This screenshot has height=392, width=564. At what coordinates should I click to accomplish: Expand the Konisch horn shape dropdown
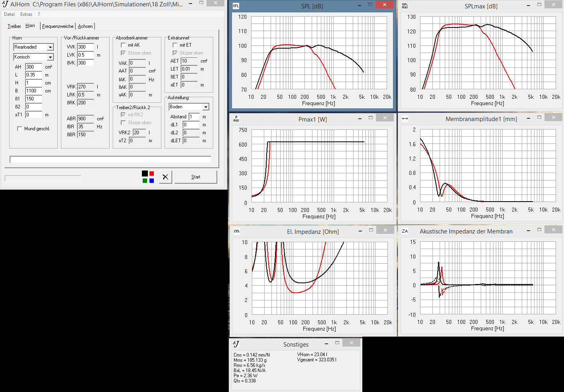click(x=50, y=57)
